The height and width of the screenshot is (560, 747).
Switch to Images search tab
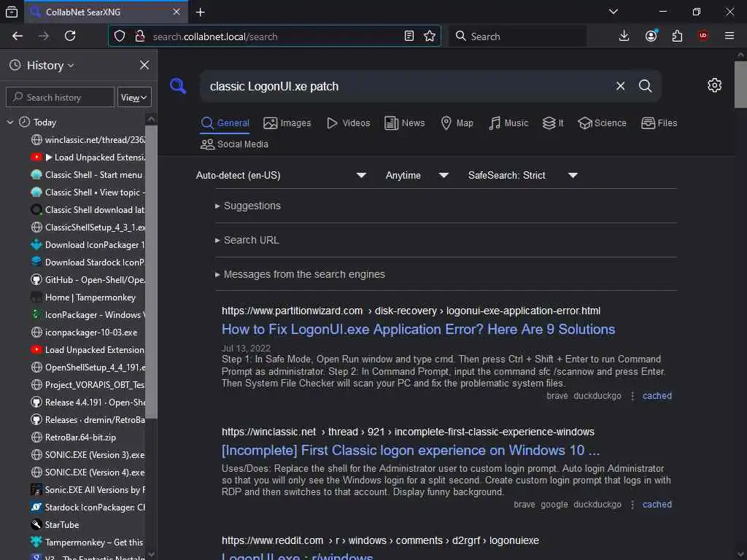click(x=287, y=123)
